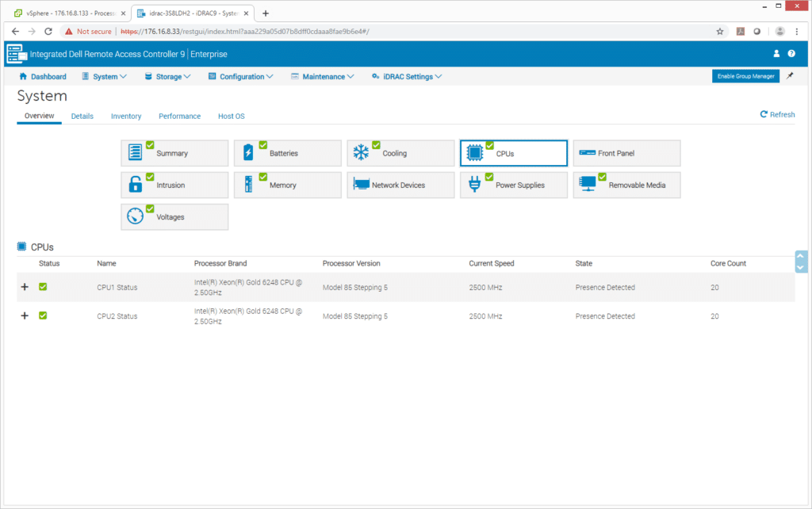Viewport: 812px width, 509px height.
Task: Click the CPUs chip icon tile
Action: coord(474,153)
